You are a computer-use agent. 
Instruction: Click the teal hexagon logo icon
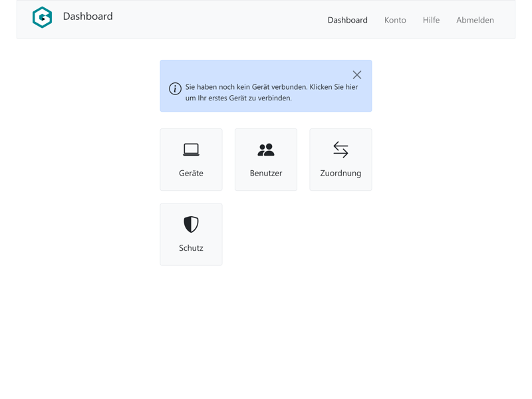pyautogui.click(x=42, y=17)
